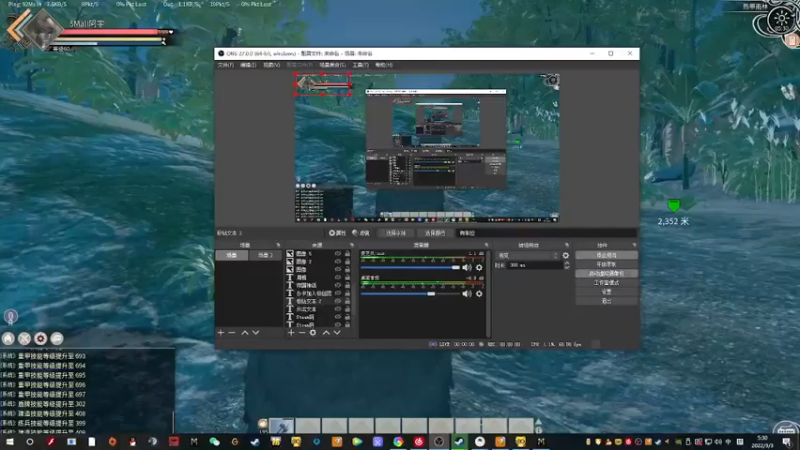800x450 pixels.
Task: Toggle visibility of 图像 2 source
Action: pos(338,261)
